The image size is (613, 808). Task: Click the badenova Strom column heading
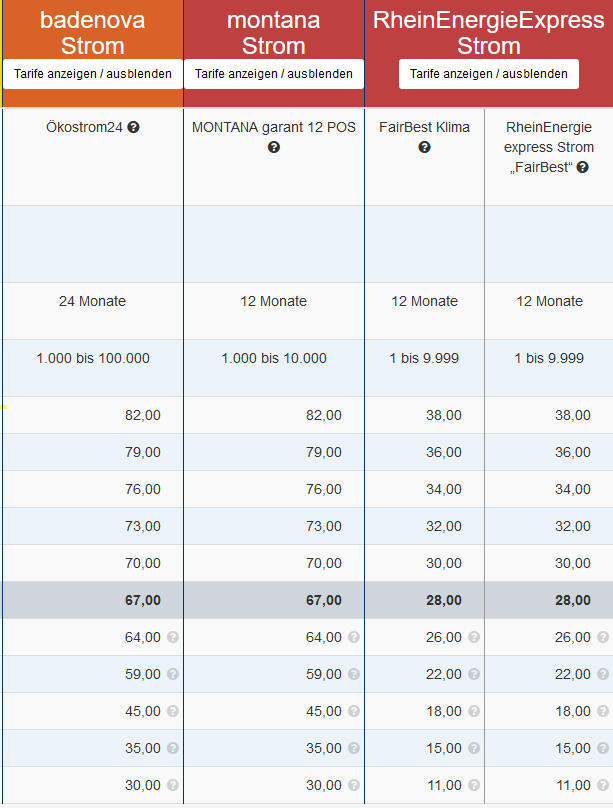93,33
